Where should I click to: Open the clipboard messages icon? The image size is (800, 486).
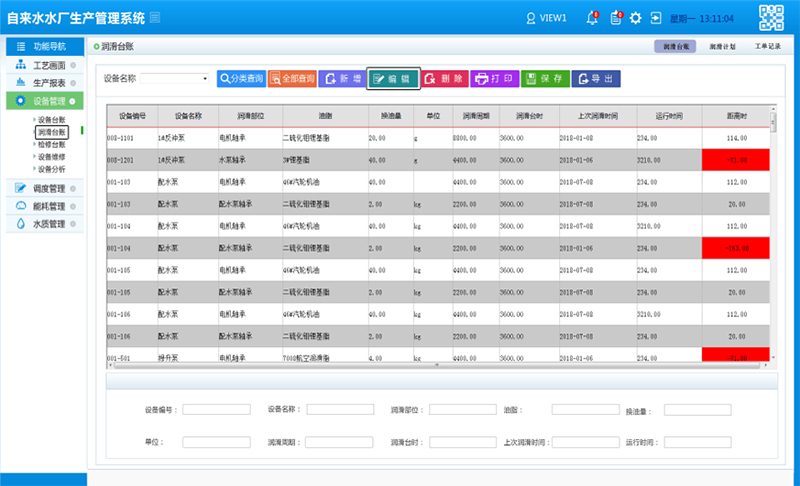[x=615, y=18]
